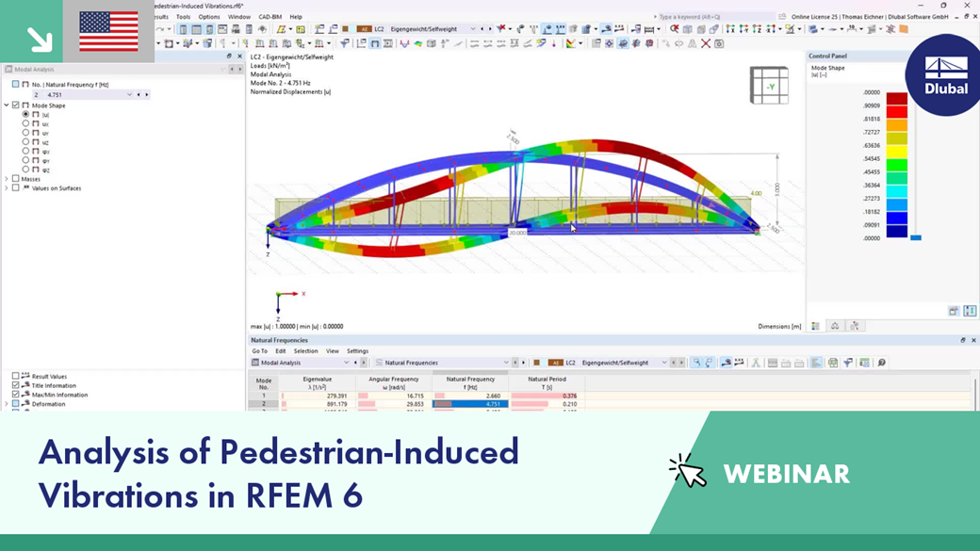Click the Edit table menu
The height and width of the screenshot is (551, 980).
pyautogui.click(x=281, y=351)
